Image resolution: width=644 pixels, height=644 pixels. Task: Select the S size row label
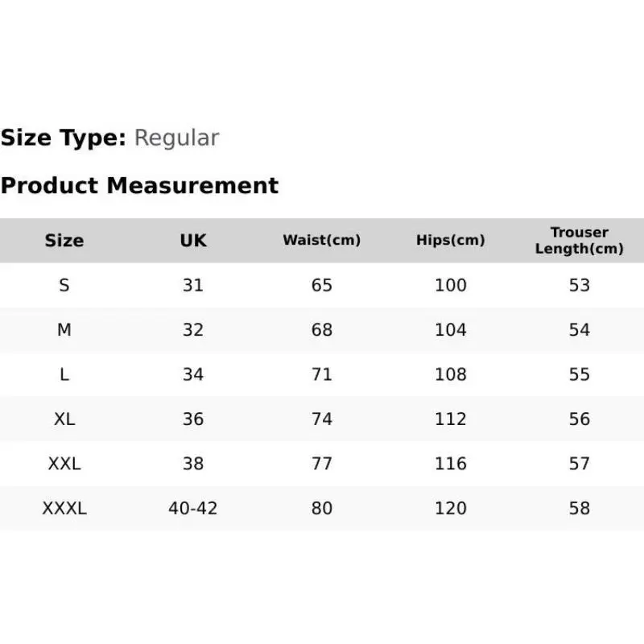point(64,285)
